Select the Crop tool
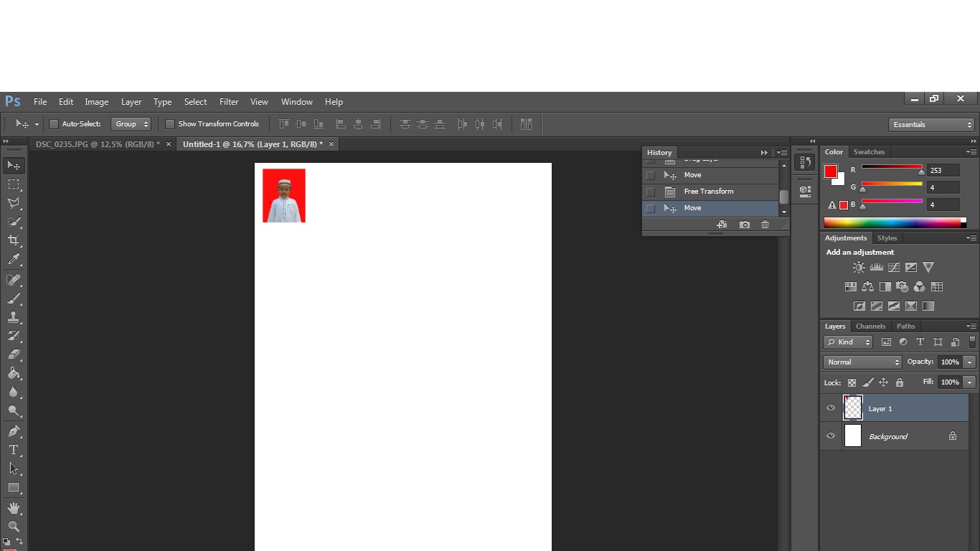 click(x=14, y=240)
